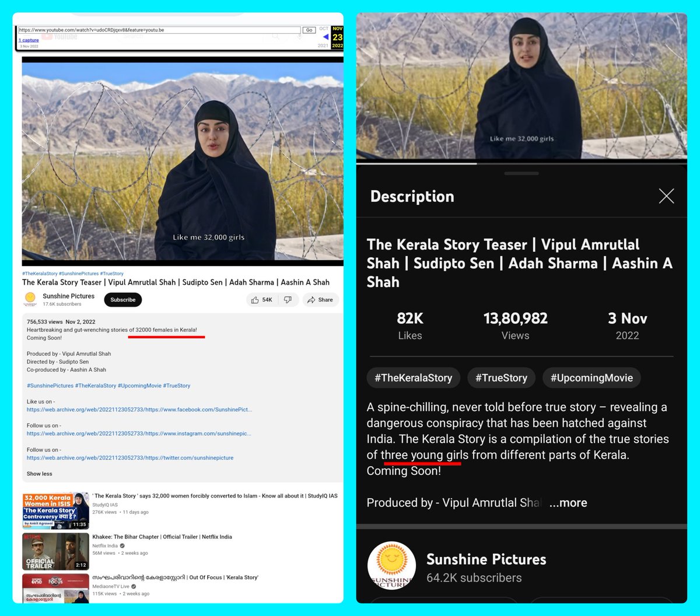Open the archived Facebook SunshinePict link
The image size is (700, 616).
coord(139,409)
